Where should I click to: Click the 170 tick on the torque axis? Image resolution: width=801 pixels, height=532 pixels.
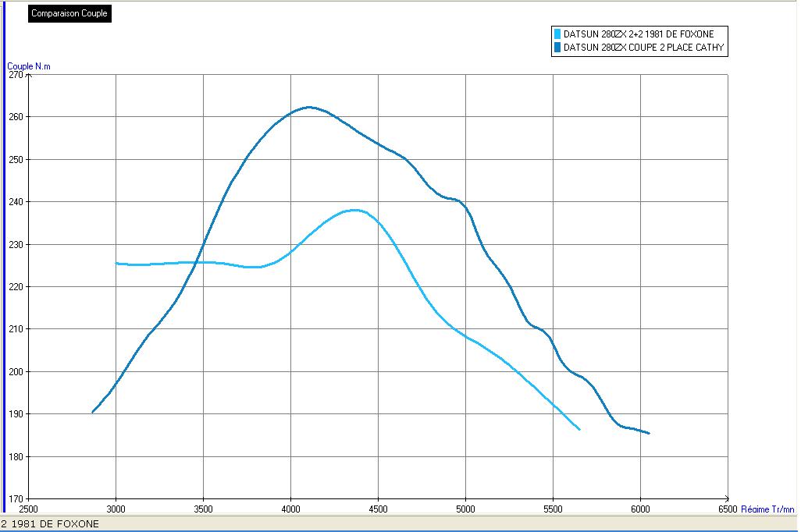pos(16,498)
